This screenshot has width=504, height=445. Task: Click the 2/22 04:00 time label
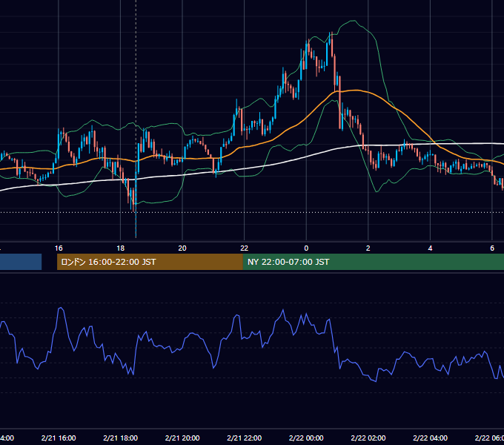point(430,438)
